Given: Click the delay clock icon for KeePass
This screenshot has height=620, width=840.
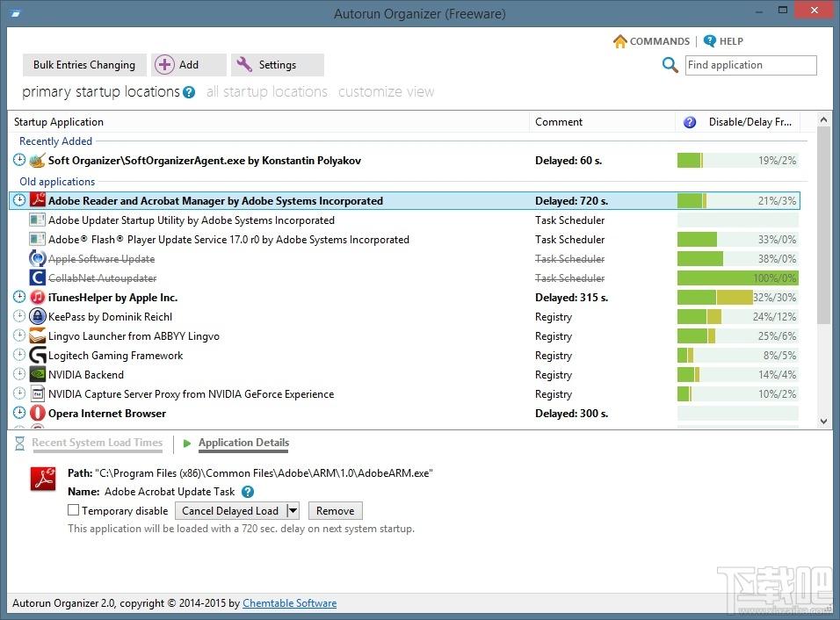Looking at the screenshot, I should (x=19, y=315).
